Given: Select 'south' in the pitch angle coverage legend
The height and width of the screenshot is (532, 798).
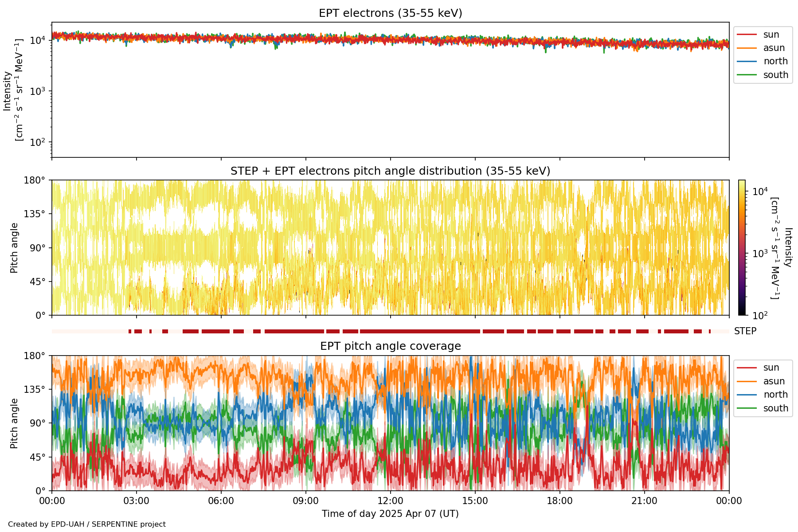Looking at the screenshot, I should coord(775,408).
